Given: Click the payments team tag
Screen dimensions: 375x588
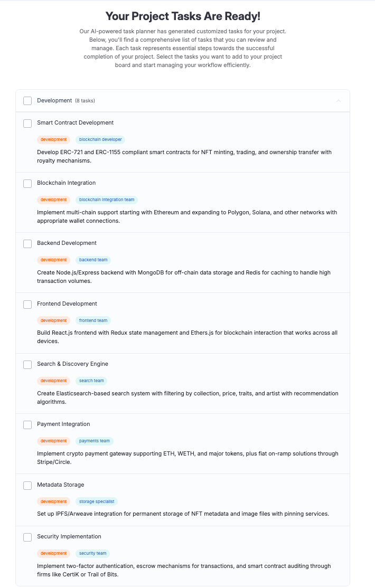Looking at the screenshot, I should (95, 441).
